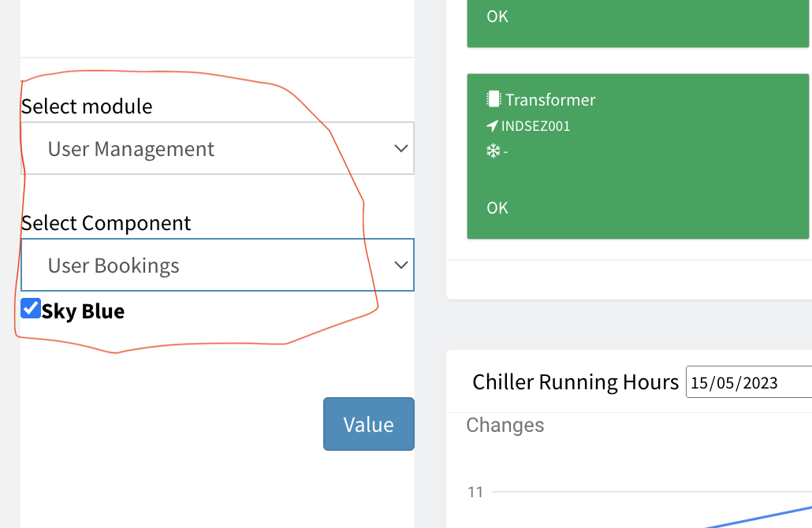
Task: Click the snowflake icon in Transformer card
Action: 494,151
